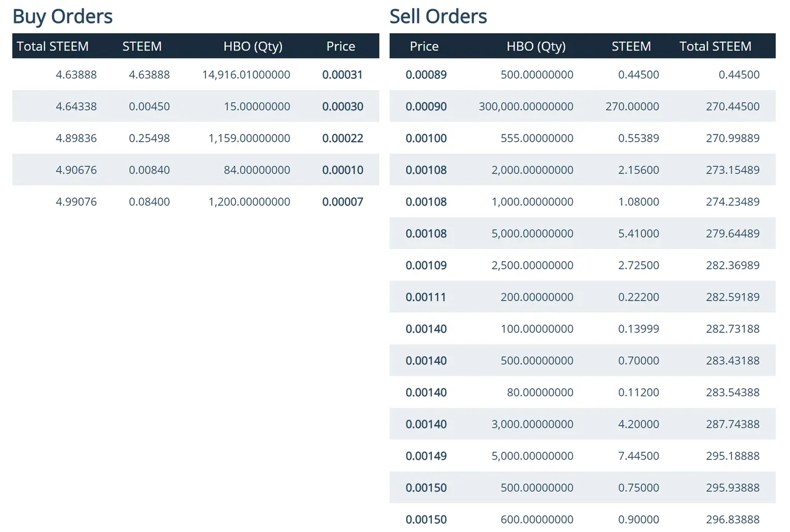Select buy quantity 15.00000000
This screenshot has height=532, width=790.
point(257,107)
